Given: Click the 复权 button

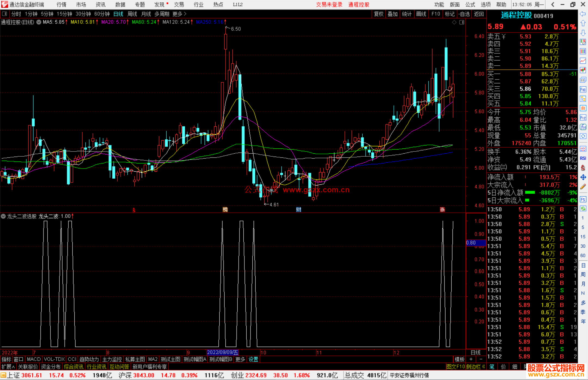Looking at the screenshot, I should tap(378, 14).
